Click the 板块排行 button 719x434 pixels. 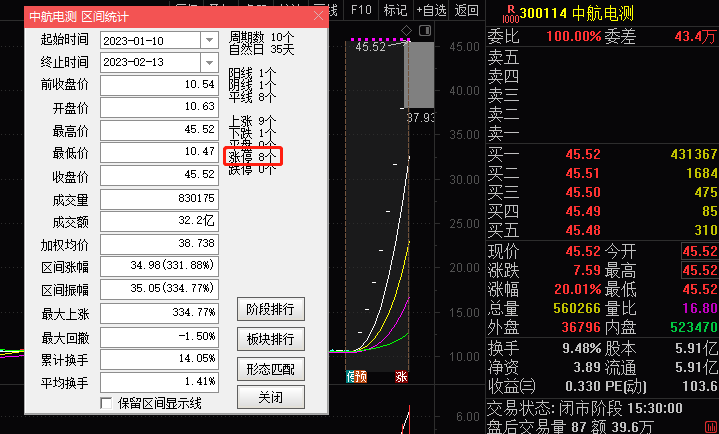pyautogui.click(x=271, y=339)
